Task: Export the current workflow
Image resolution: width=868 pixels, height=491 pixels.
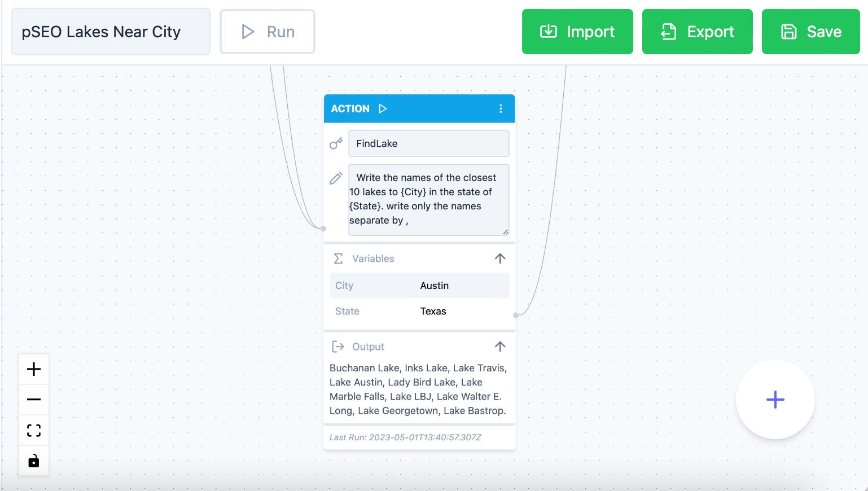Action: pos(697,32)
